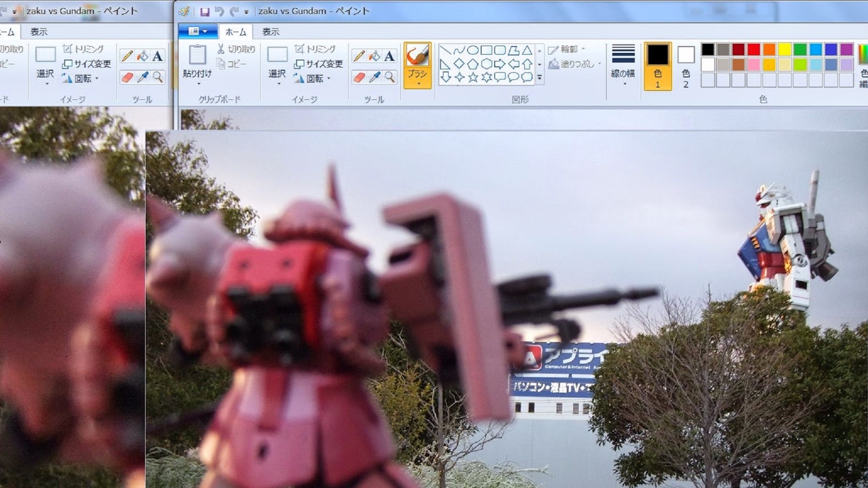Choose green palette swatch
The width and height of the screenshot is (868, 488).
[800, 49]
